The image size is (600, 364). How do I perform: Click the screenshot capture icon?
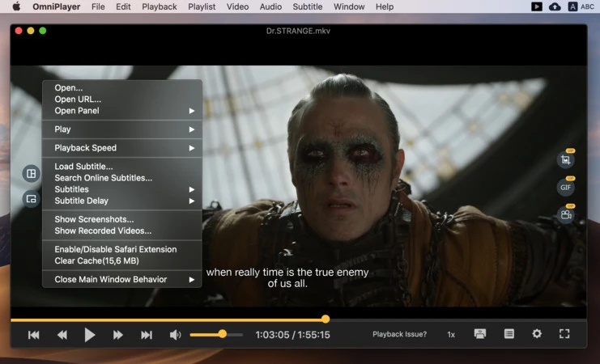565,160
